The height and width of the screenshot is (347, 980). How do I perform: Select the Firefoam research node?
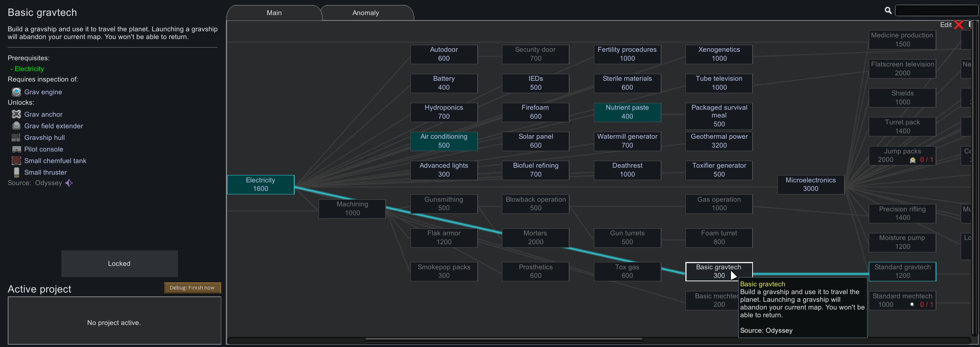[536, 112]
